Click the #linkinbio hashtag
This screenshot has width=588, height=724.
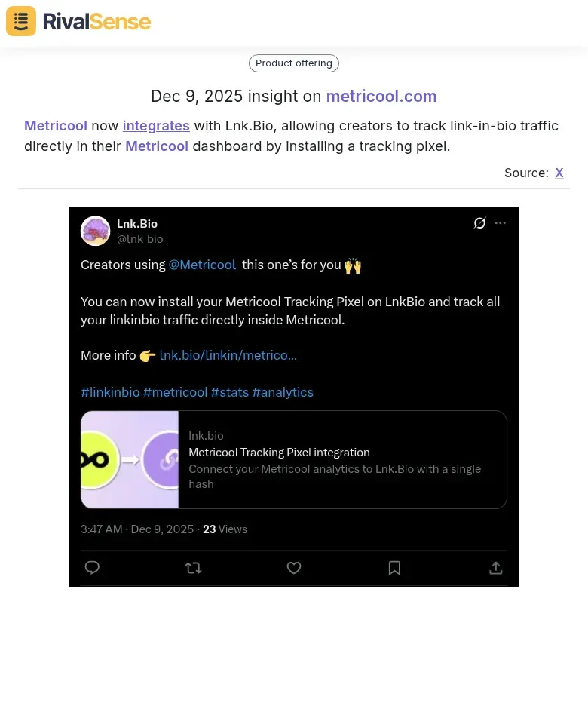coord(110,392)
